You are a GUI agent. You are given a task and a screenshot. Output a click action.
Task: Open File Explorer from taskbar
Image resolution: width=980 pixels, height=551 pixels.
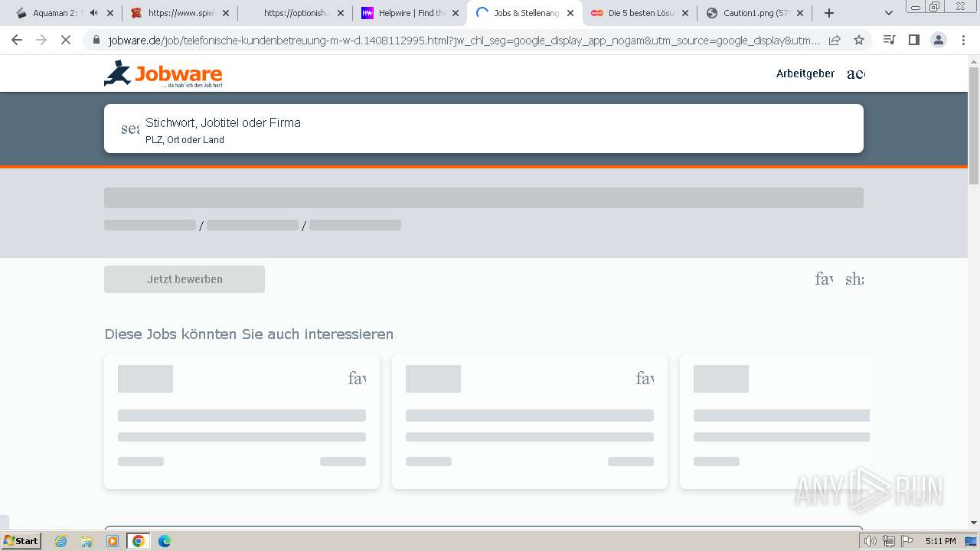point(87,541)
